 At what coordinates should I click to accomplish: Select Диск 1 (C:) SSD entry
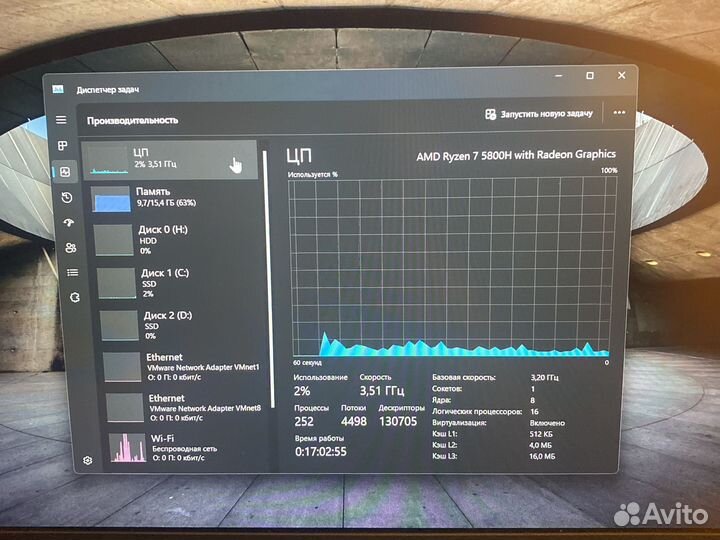(179, 282)
